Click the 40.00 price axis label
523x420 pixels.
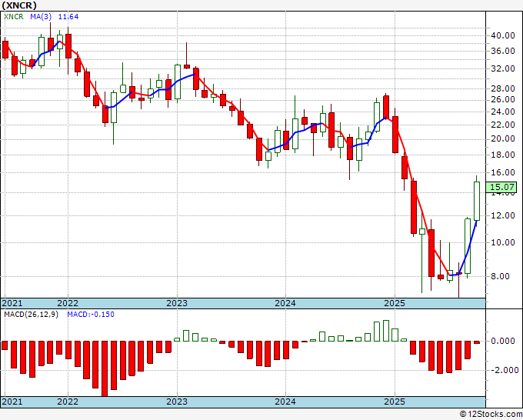click(503, 35)
